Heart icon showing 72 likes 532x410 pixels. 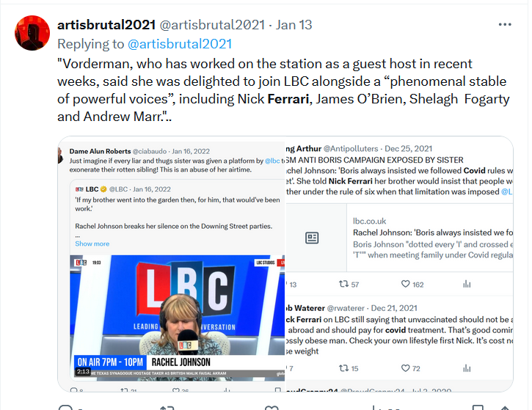406,368
